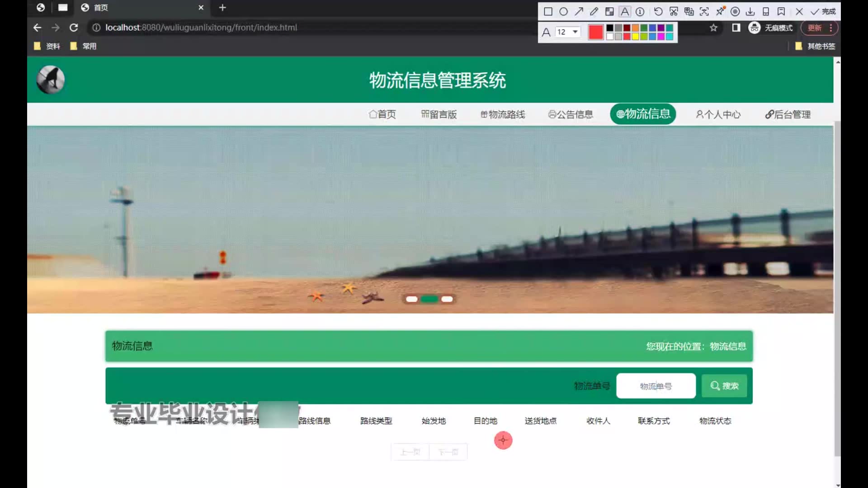Select the arrow drawing tool
868x488 pixels.
[x=579, y=12]
